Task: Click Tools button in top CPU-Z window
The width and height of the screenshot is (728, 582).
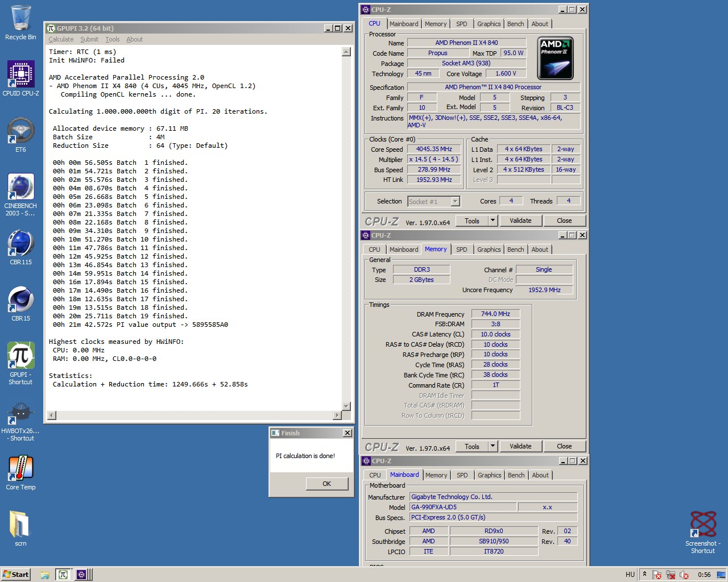Action: 472,221
